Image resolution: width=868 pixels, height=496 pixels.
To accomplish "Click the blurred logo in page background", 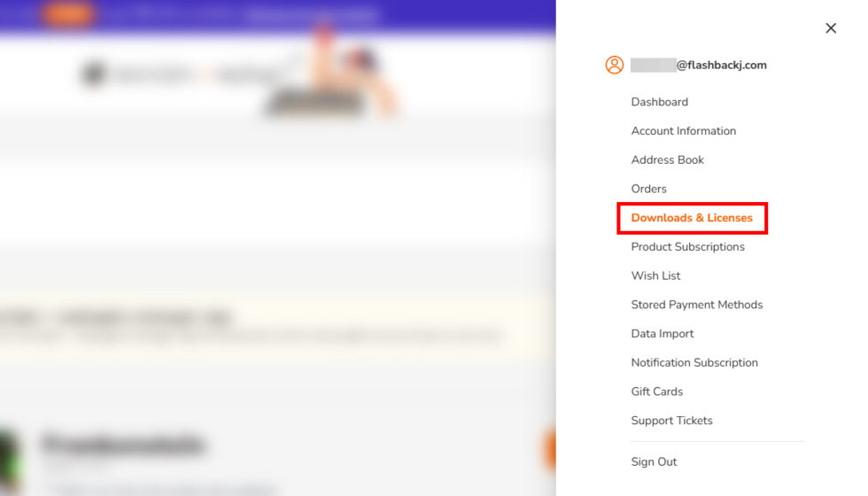I will (x=94, y=74).
